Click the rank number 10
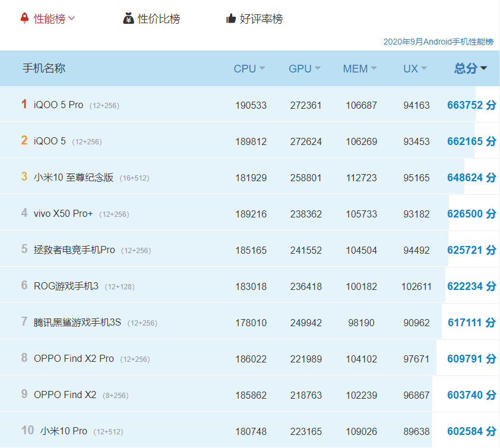Screen dimensions: 500x448 point(27,430)
